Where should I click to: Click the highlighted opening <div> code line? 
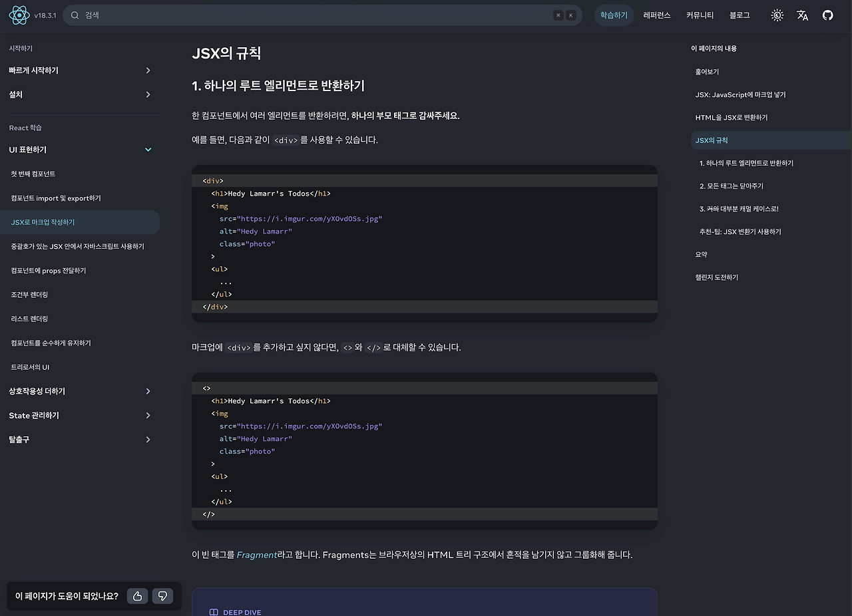click(x=425, y=181)
